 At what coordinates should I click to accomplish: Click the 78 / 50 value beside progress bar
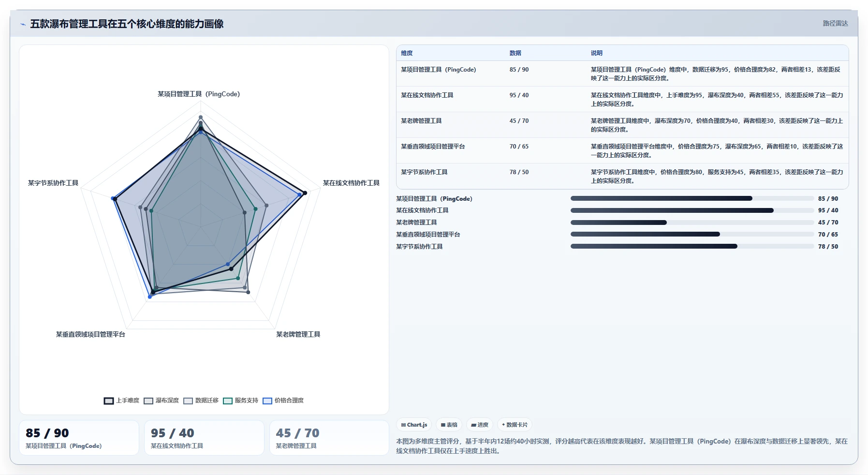click(828, 247)
